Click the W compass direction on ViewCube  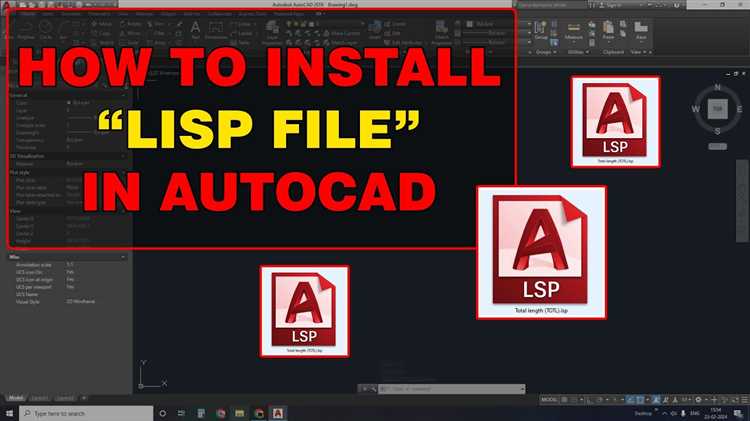tap(695, 109)
